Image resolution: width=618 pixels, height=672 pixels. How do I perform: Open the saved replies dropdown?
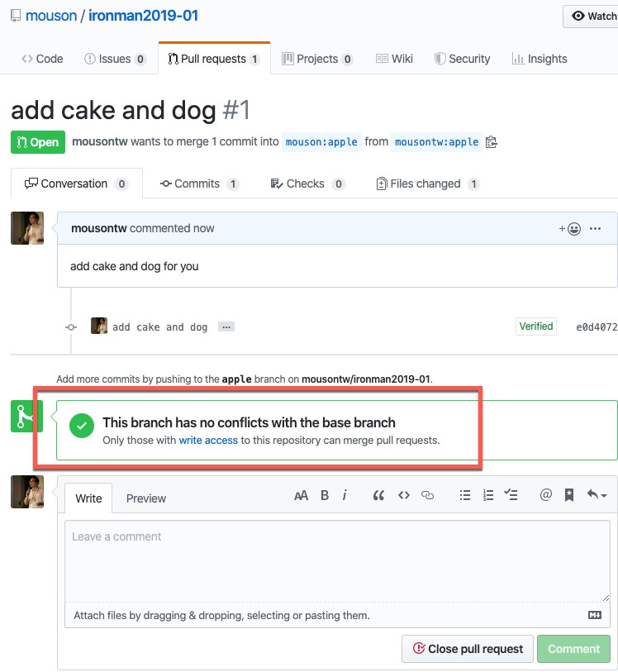[x=597, y=495]
